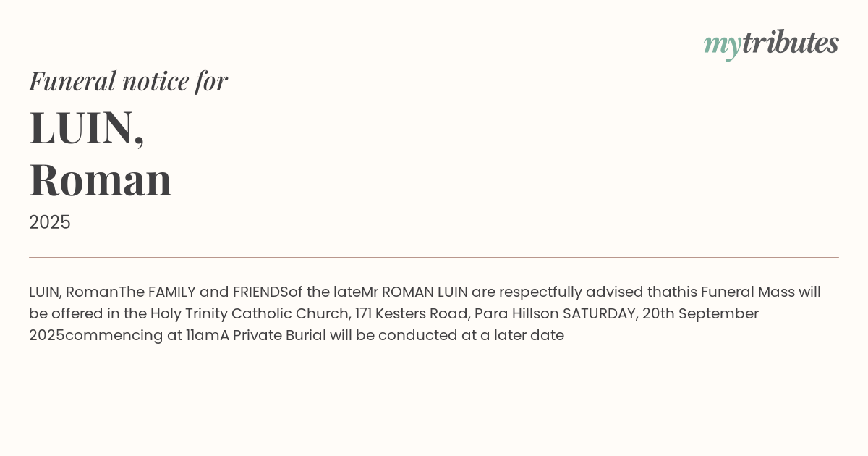868x456 pixels.
Task: Select the large surname "LUIN," heading
Action: (x=87, y=127)
